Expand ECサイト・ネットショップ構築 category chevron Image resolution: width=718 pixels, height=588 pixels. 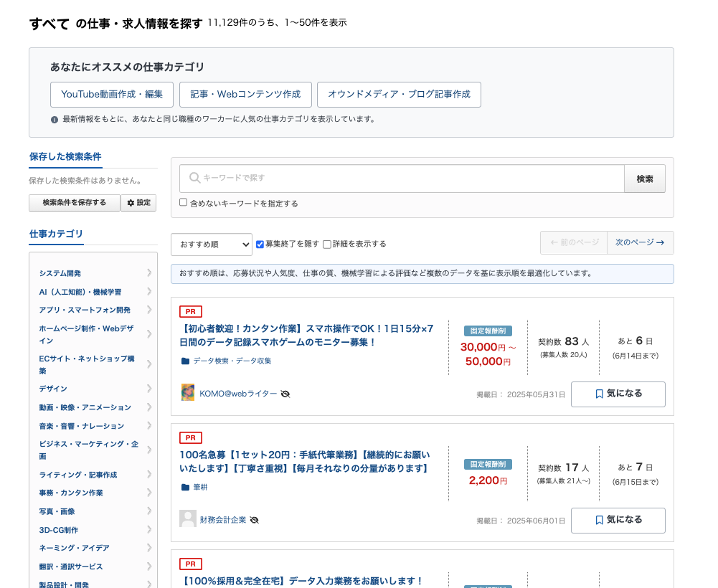pos(149,364)
